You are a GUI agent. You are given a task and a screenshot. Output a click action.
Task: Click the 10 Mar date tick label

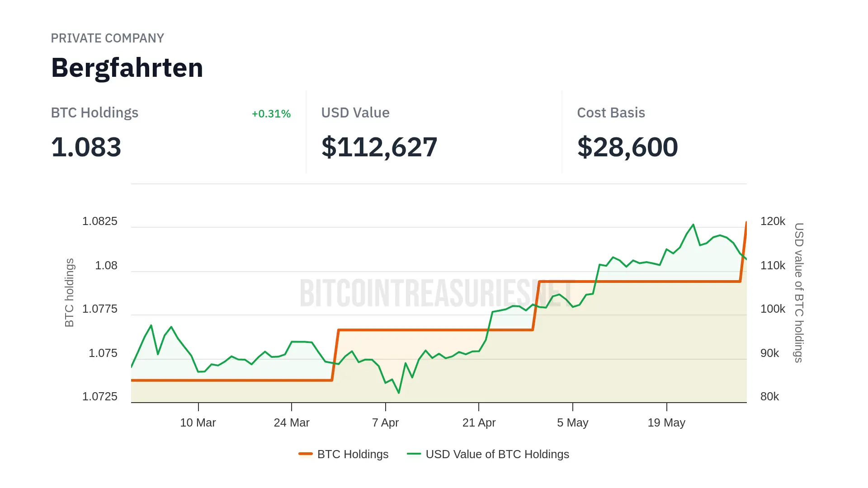pos(198,423)
